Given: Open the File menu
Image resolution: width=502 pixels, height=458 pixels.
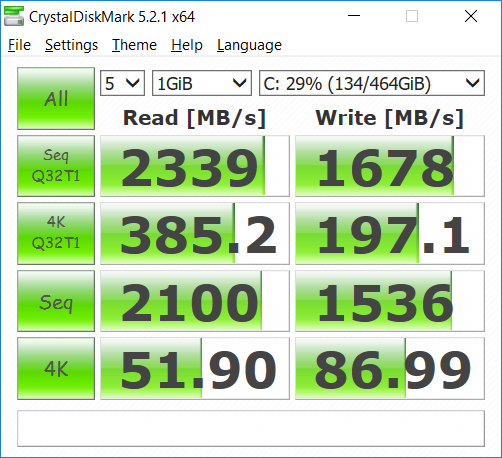Looking at the screenshot, I should pyautogui.click(x=19, y=45).
